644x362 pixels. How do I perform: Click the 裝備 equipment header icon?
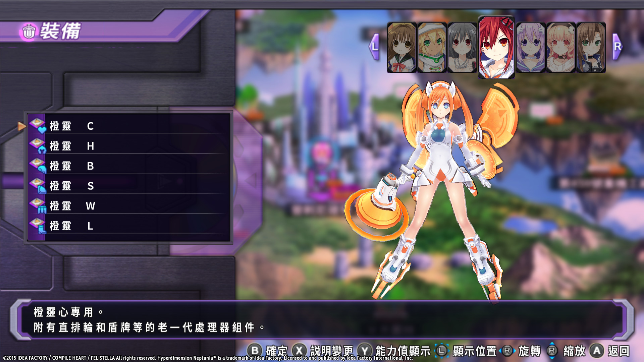(x=29, y=32)
